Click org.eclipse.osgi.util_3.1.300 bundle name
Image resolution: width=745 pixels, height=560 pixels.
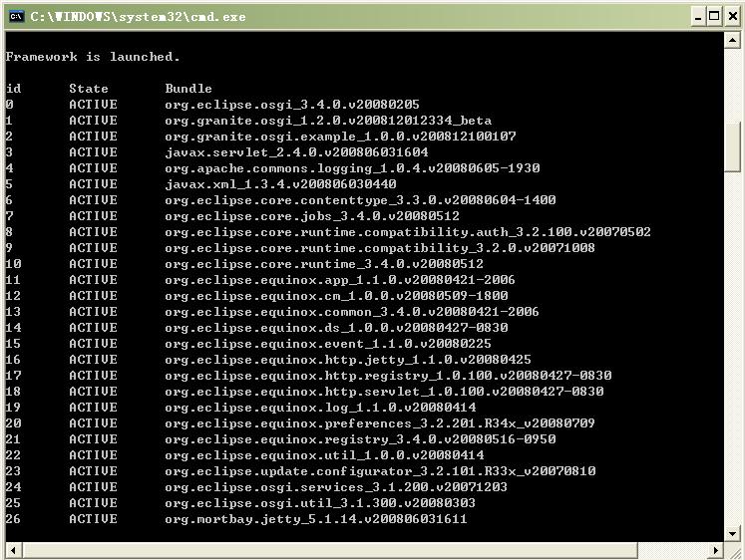(x=320, y=503)
